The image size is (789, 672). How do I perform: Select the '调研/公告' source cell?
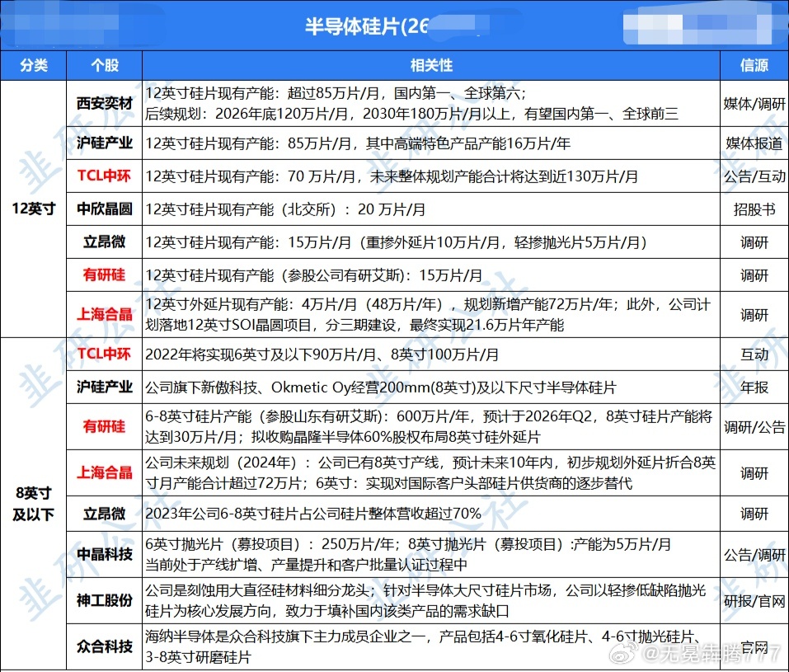point(754,427)
